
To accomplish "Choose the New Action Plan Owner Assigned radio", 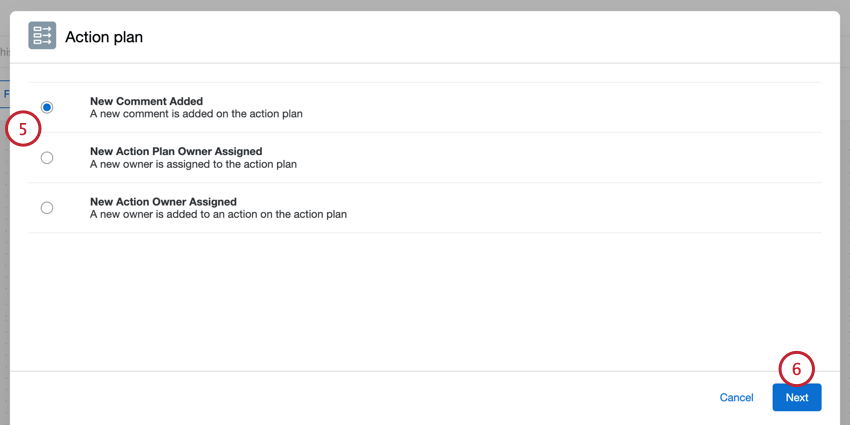I will [x=47, y=158].
